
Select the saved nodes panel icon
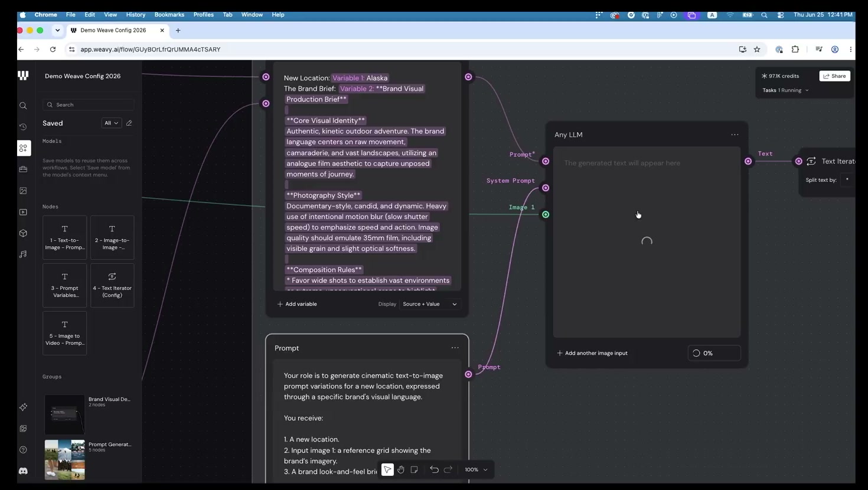(x=23, y=148)
